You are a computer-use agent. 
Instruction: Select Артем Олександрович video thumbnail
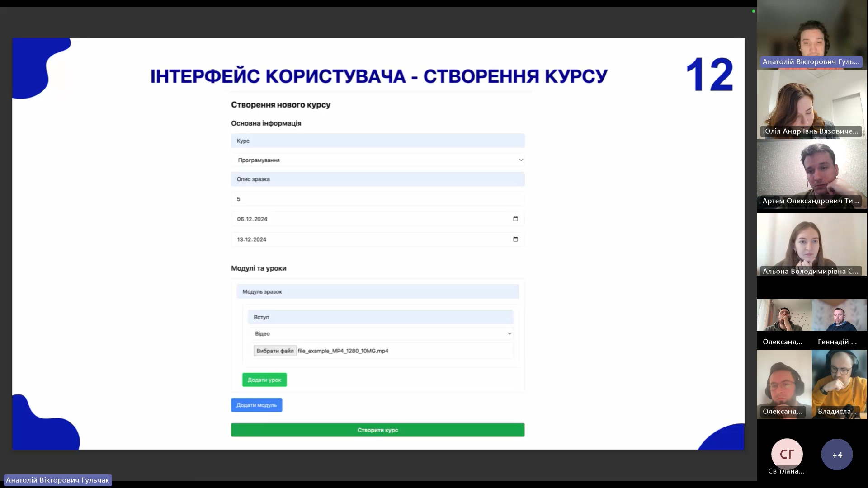pos(811,175)
